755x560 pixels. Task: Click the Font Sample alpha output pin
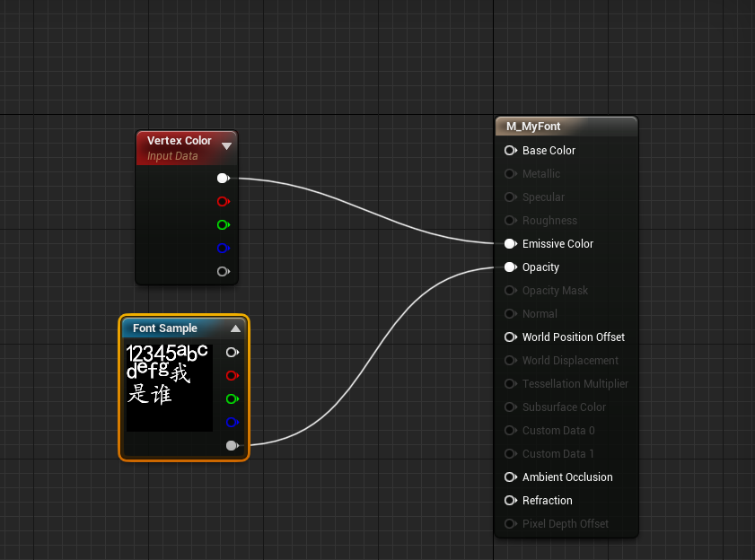[233, 445]
